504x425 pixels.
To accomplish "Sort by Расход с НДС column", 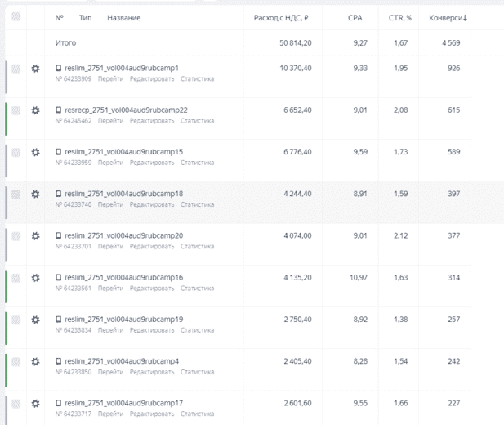I will pos(281,18).
